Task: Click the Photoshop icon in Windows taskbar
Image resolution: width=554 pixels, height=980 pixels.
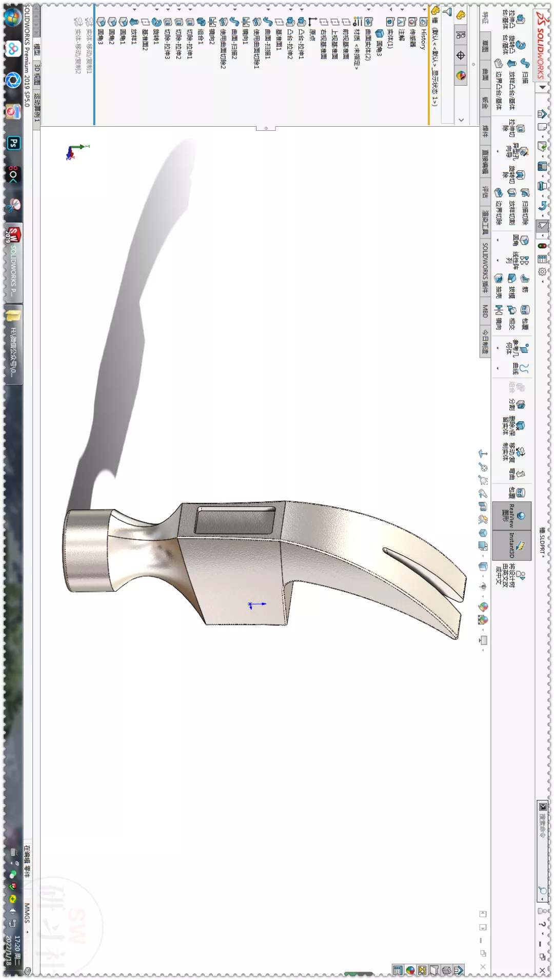Action: 13,143
